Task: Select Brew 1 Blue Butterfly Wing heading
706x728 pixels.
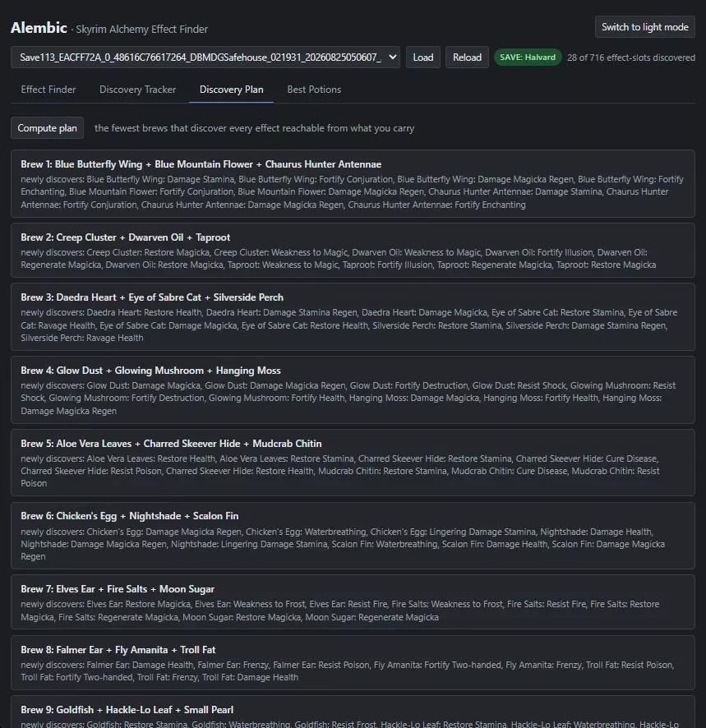Action: (x=201, y=164)
